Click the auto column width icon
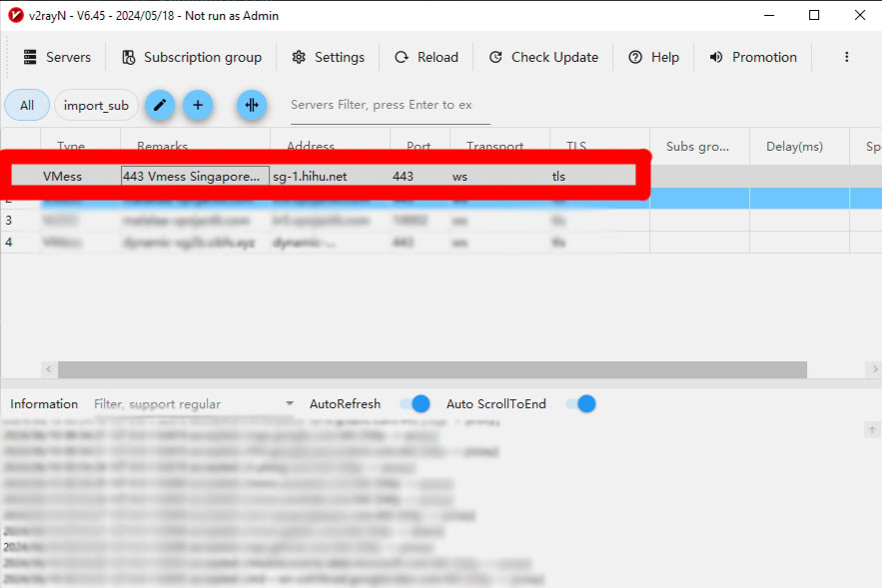Screen dimensions: 882x588 [x=252, y=105]
